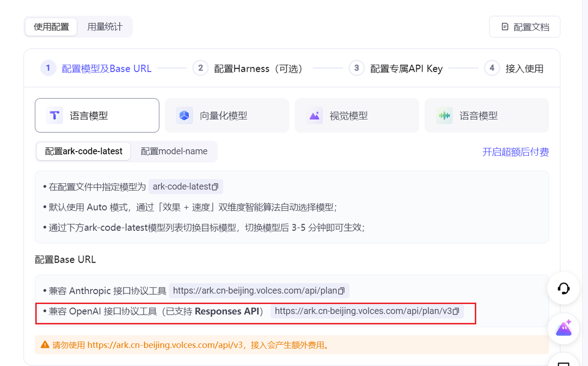The width and height of the screenshot is (588, 366).
Task: Copy the OpenAI-compatible /api/plan/v3 URL icon
Action: [456, 311]
